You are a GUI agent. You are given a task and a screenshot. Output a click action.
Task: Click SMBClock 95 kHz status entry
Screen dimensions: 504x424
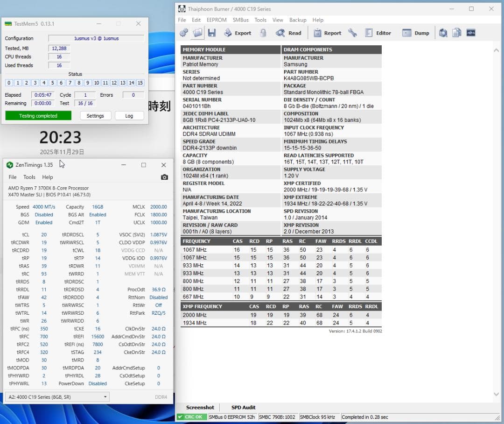click(318, 417)
